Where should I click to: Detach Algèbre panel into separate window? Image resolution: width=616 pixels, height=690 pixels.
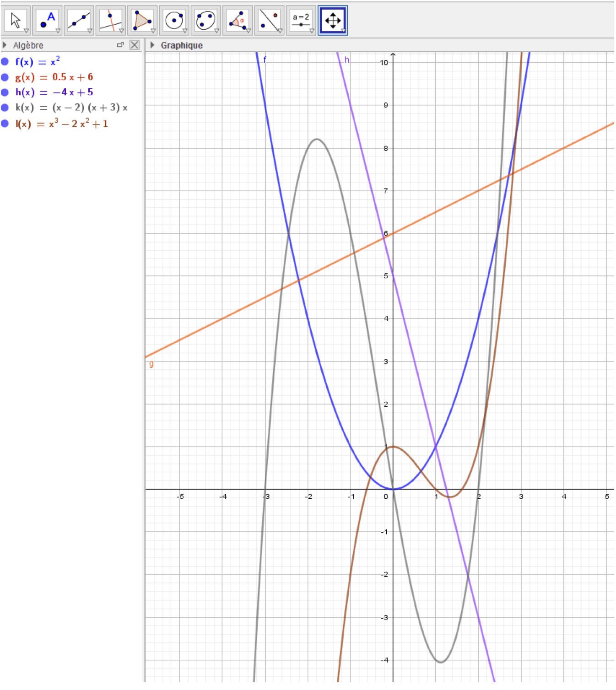click(120, 45)
